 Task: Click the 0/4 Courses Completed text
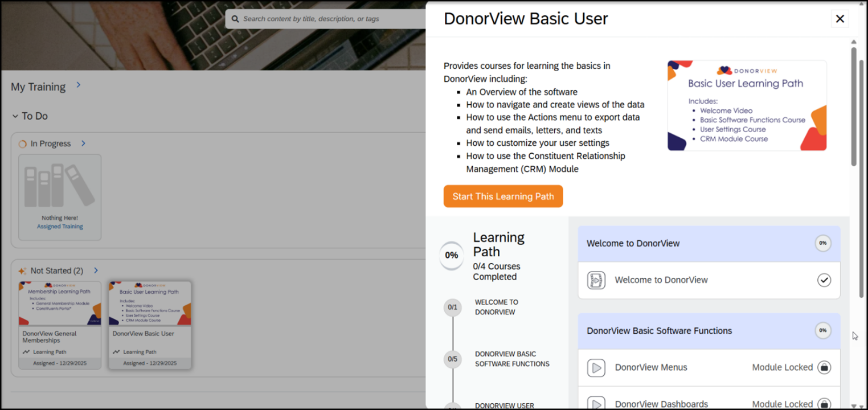(x=496, y=272)
